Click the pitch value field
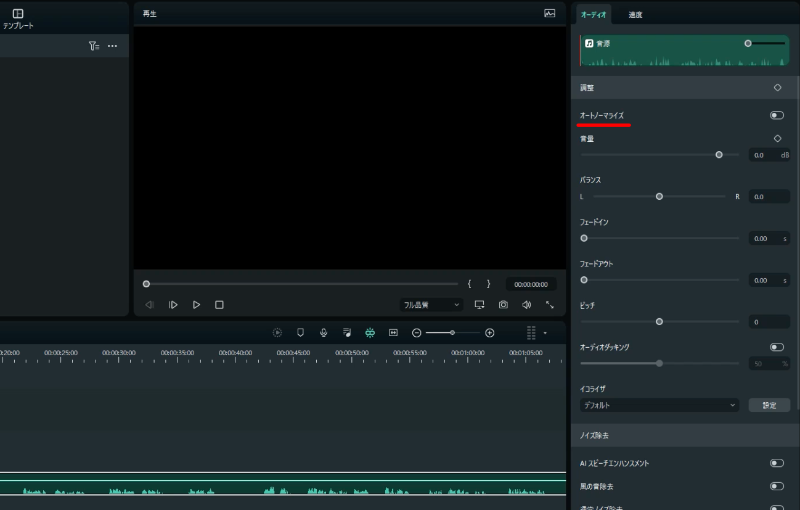 (769, 322)
